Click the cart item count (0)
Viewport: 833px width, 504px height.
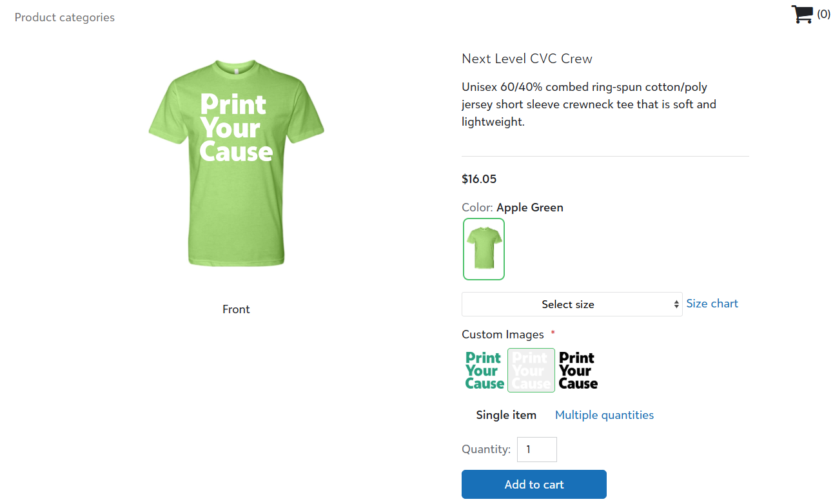point(823,14)
